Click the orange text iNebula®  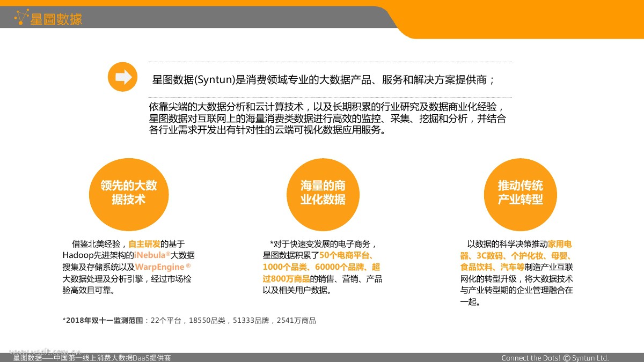[x=152, y=255]
